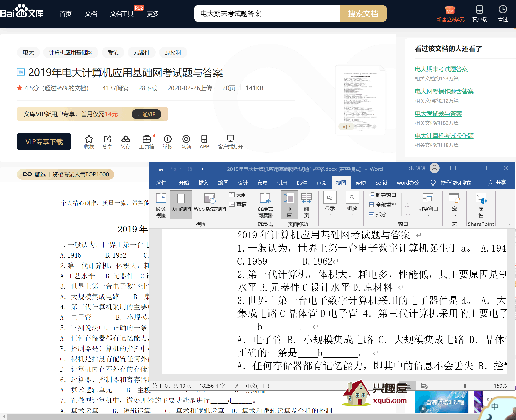This screenshot has height=420, width=516.
Task: Open link 电大网考操作题含答案
Action: [444, 91]
